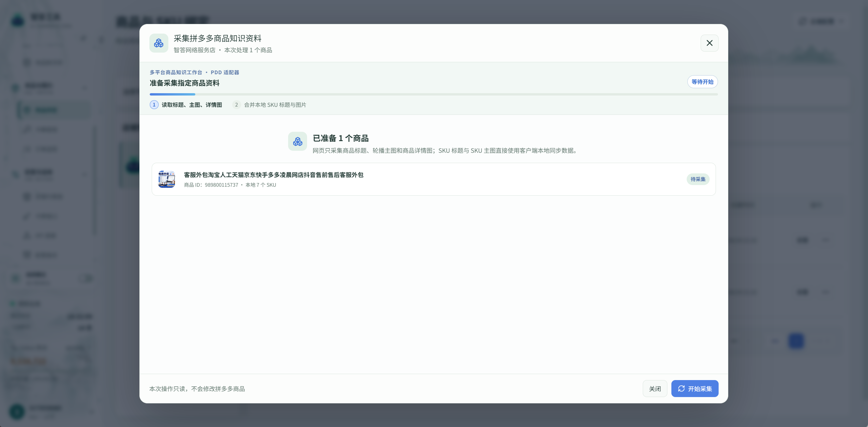
Task: Click the 开始采集 button
Action: [x=694, y=389]
